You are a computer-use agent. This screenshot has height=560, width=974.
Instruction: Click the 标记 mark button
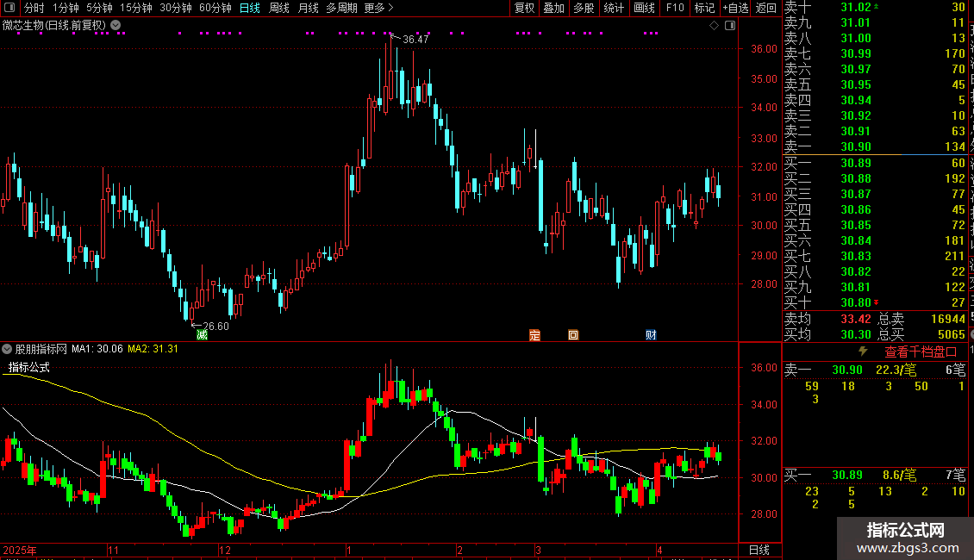[704, 8]
